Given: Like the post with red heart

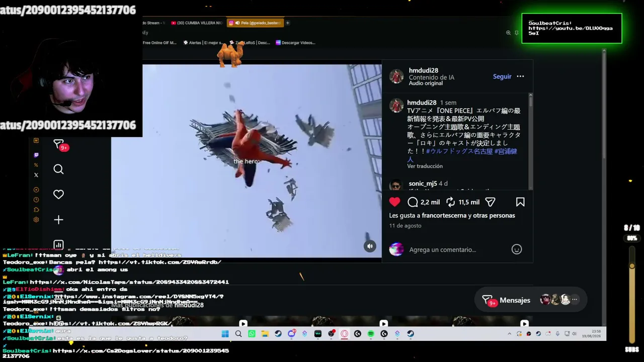Looking at the screenshot, I should [394, 202].
